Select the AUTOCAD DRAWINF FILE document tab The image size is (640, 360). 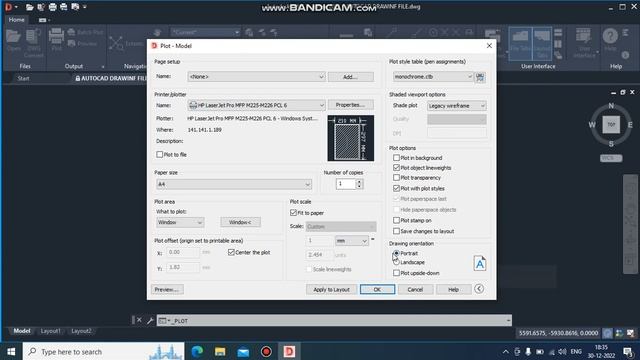pyautogui.click(x=110, y=78)
